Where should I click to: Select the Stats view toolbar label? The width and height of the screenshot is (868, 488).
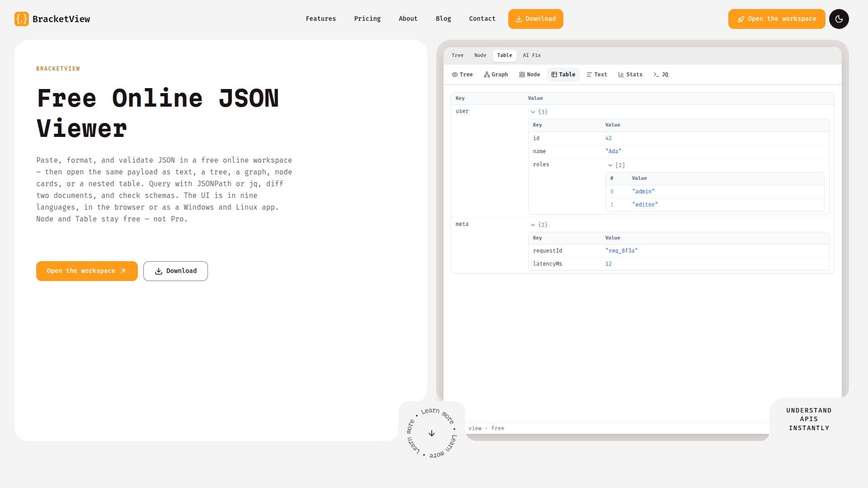(x=634, y=75)
